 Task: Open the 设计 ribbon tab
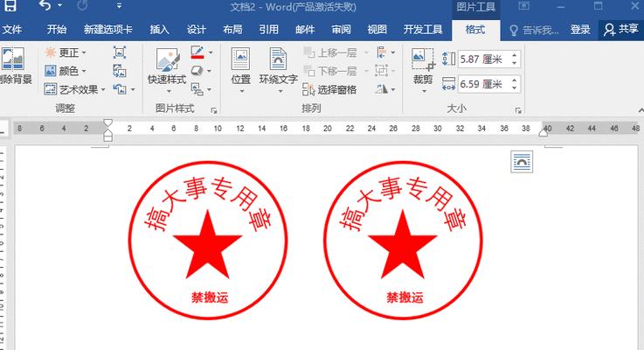tap(196, 30)
